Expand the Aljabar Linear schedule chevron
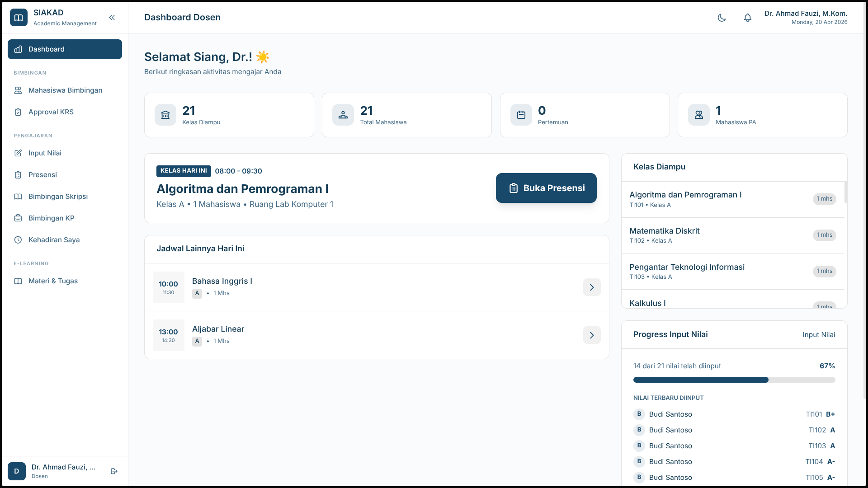The width and height of the screenshot is (868, 488). click(x=592, y=335)
